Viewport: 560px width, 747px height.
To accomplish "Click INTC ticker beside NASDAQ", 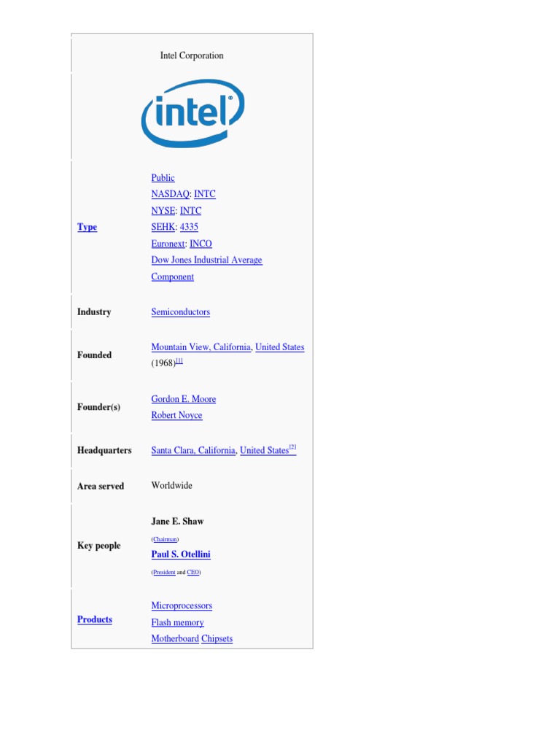I will (205, 194).
